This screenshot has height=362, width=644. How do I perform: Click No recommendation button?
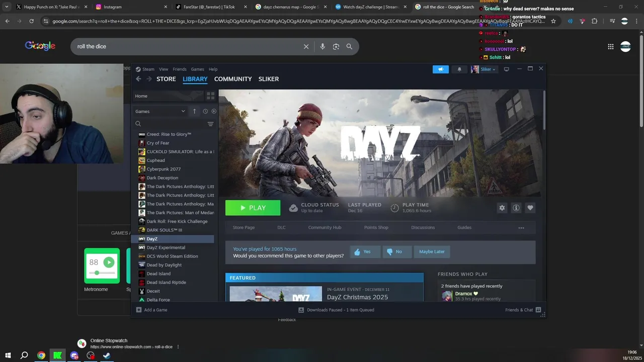point(397,252)
